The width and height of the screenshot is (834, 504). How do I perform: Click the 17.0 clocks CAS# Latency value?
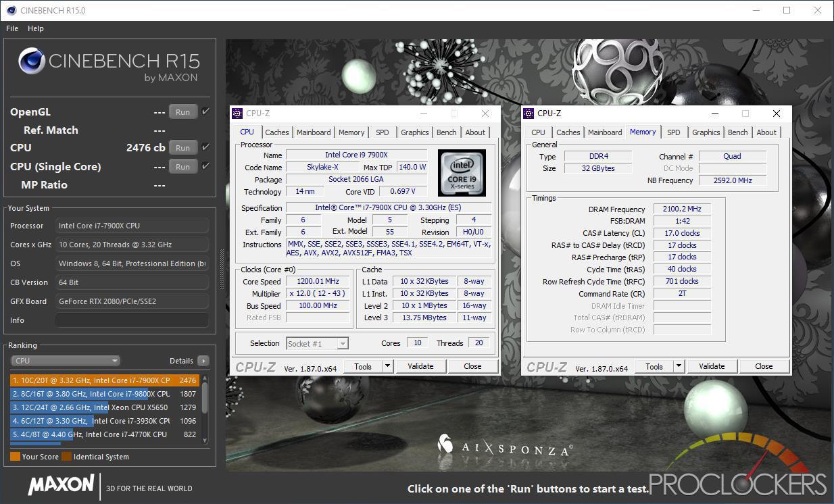tap(683, 233)
